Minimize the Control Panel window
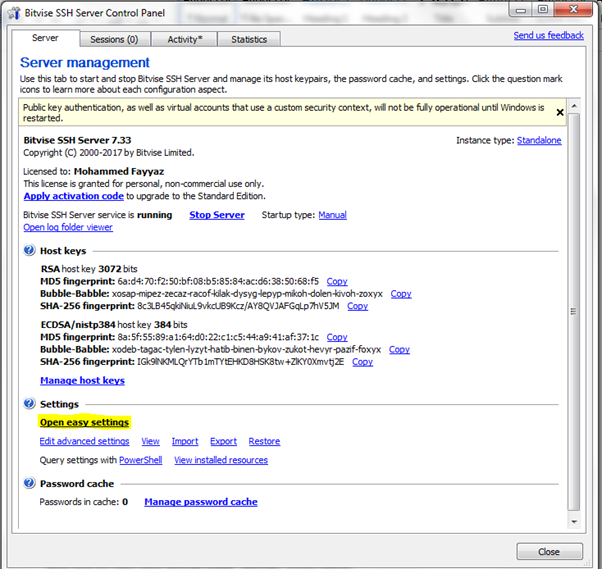 pos(521,10)
